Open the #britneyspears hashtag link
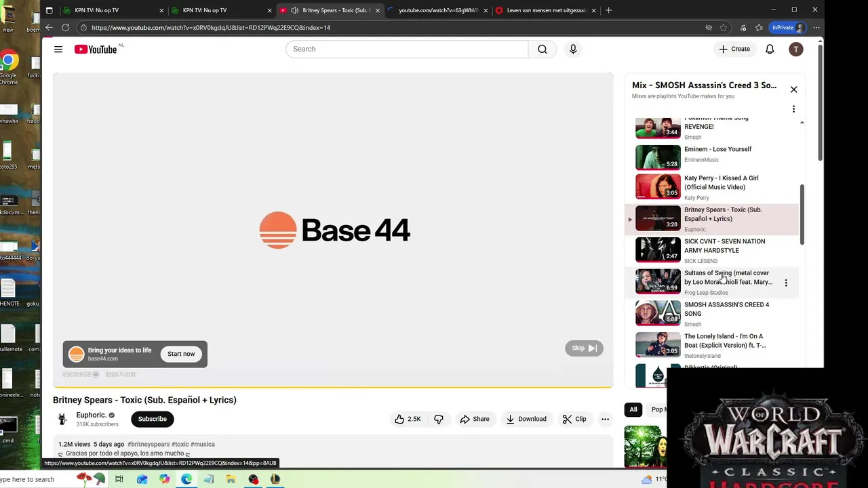The height and width of the screenshot is (488, 868). coord(149,444)
